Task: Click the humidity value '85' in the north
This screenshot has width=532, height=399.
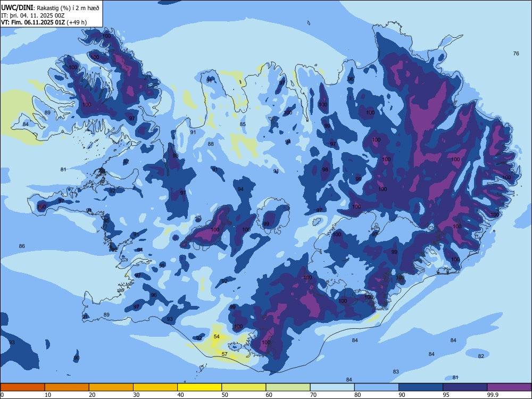Action: (243, 124)
